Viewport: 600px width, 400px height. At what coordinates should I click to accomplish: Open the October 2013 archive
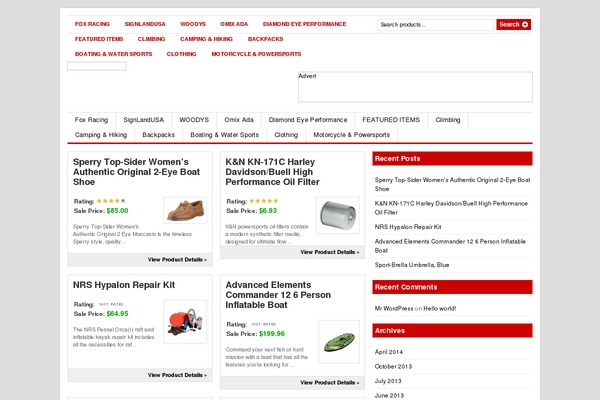click(393, 366)
